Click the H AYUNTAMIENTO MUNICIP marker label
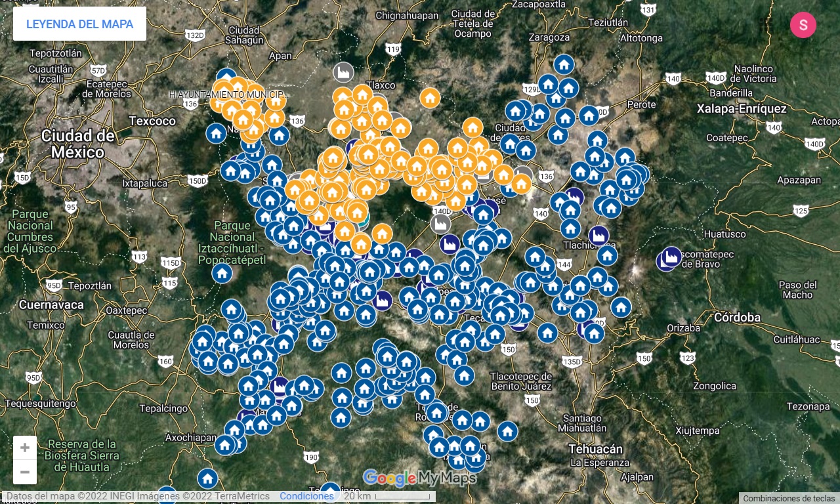 [x=227, y=94]
